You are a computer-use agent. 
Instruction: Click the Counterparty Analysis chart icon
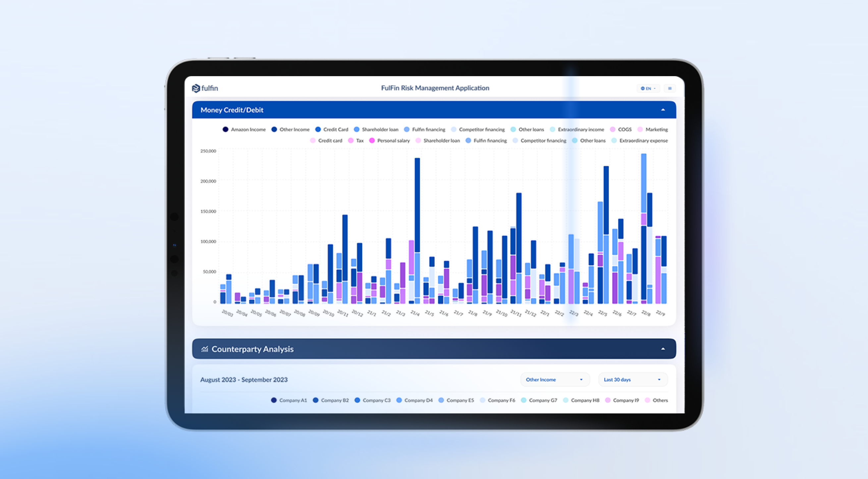click(204, 349)
